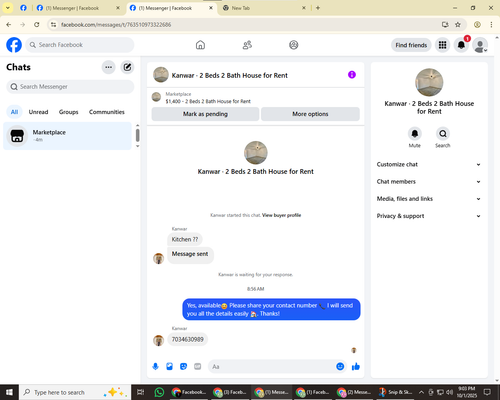Attach a file with photo icon
The image size is (500, 400).
tap(170, 367)
